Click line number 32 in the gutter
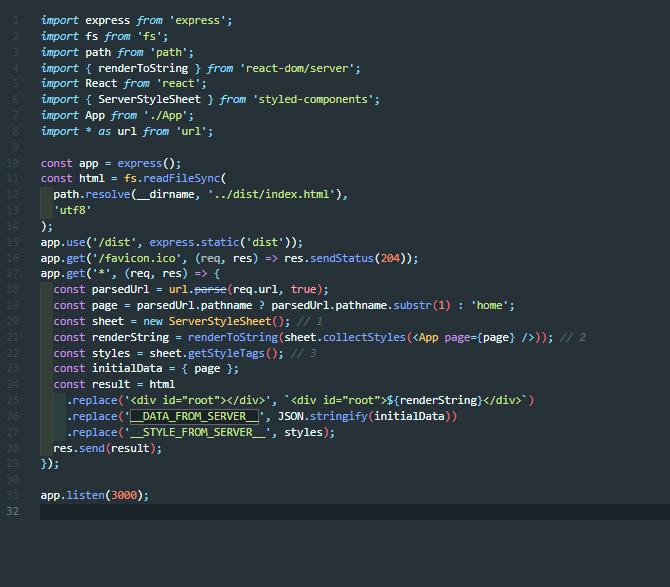The height and width of the screenshot is (587, 670). 12,511
